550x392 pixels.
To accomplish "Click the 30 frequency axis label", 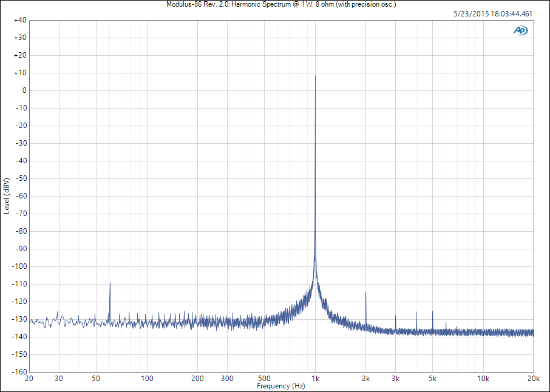I will [59, 379].
